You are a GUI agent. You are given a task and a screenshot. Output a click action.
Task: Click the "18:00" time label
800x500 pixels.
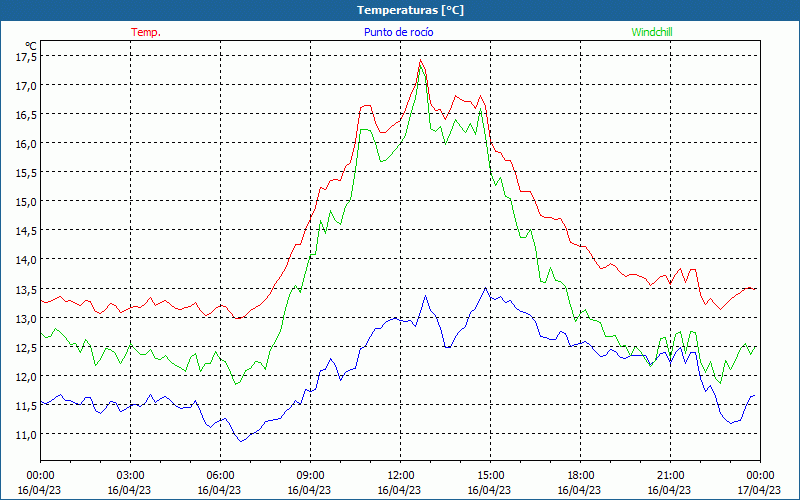pyautogui.click(x=580, y=476)
